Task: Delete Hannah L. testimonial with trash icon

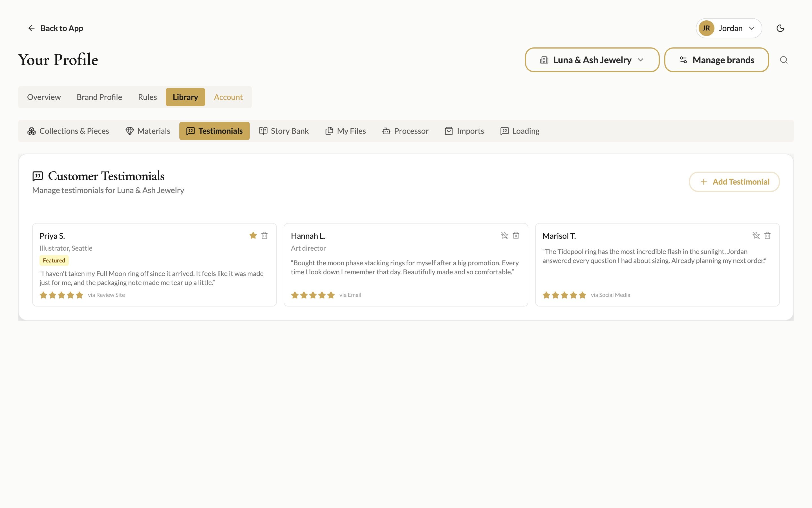Action: pos(516,236)
